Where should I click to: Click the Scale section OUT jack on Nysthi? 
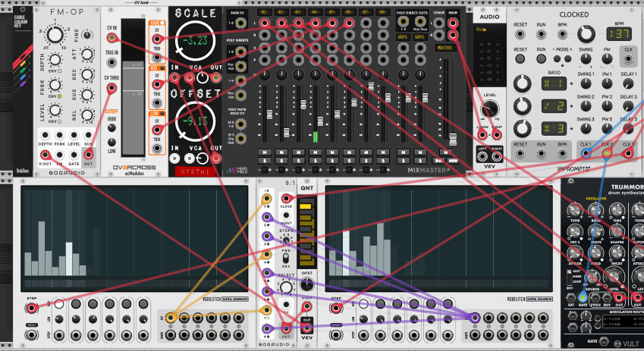pyautogui.click(x=216, y=77)
